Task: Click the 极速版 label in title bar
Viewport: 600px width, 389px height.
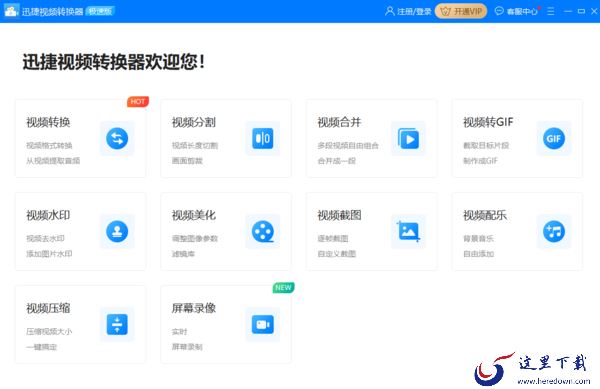Action: (x=100, y=11)
